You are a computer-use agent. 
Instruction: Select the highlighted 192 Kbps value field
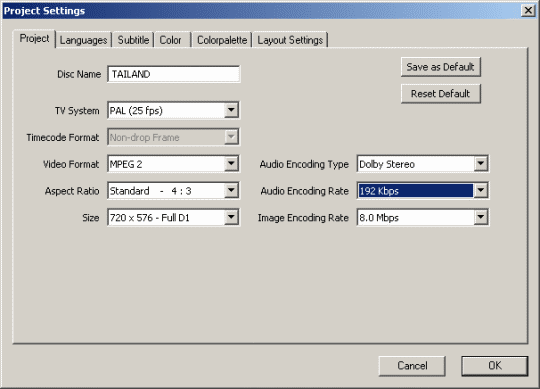415,191
